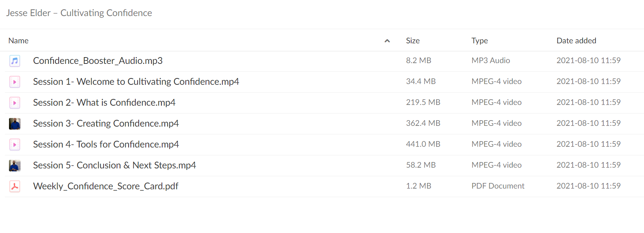The height and width of the screenshot is (233, 644).
Task: Open Session 1- Welcome to Cultivating Confidence.mp4
Action: [x=136, y=81]
